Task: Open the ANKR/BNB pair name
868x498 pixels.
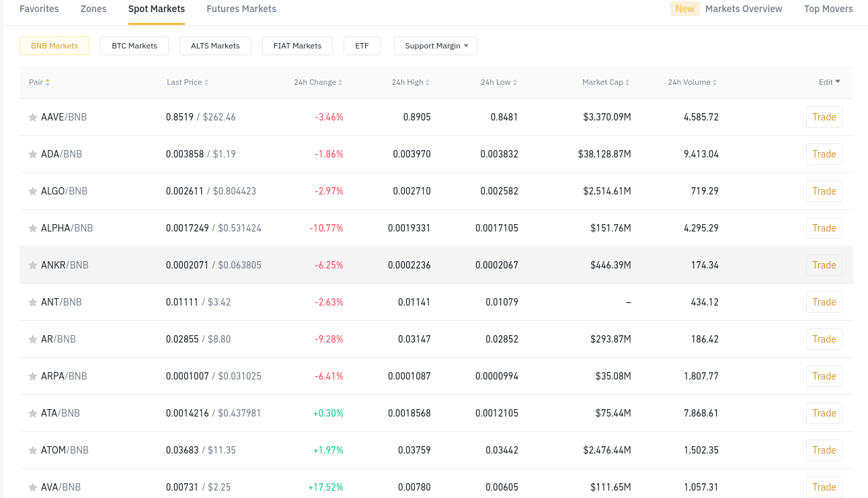Action: [65, 265]
